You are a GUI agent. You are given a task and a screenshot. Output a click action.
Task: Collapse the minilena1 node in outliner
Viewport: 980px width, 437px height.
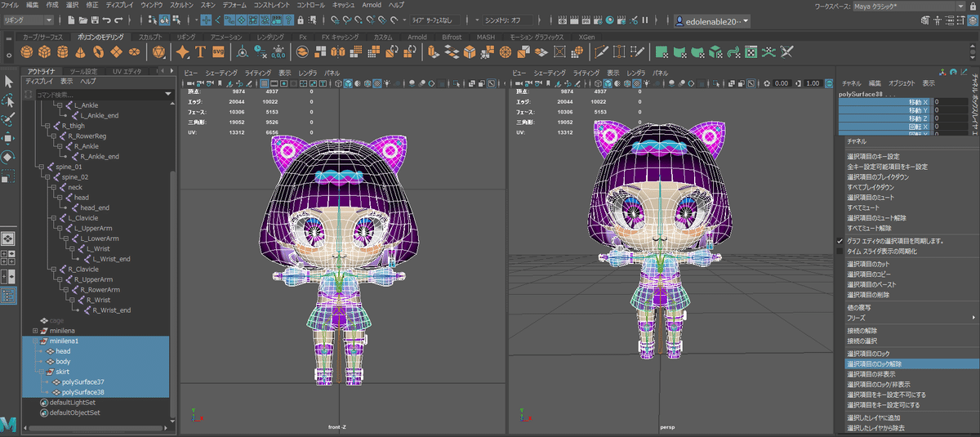click(x=35, y=340)
